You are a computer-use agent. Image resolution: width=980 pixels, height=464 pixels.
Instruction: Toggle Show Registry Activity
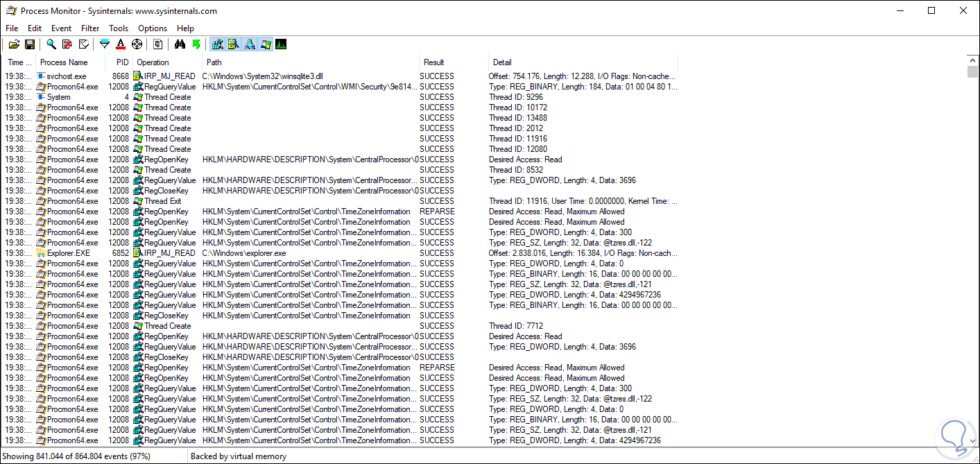[217, 44]
